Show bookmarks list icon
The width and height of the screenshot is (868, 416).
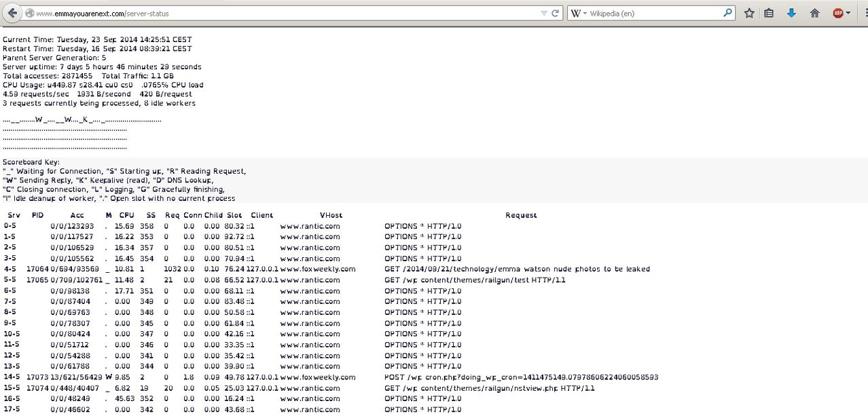click(769, 13)
